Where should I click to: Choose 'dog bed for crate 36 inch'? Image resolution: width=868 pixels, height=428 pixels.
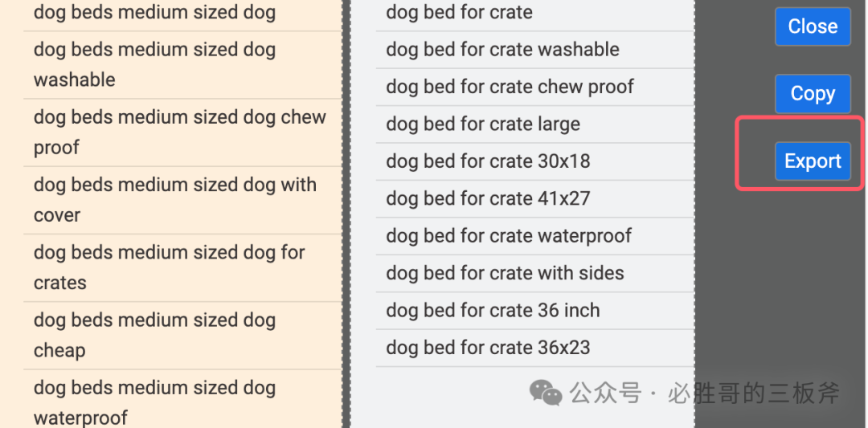pos(534,311)
